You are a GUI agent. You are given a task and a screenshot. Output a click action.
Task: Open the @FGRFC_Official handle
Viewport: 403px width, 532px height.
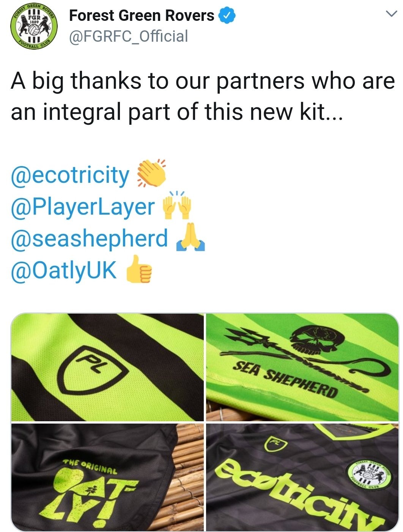point(128,36)
